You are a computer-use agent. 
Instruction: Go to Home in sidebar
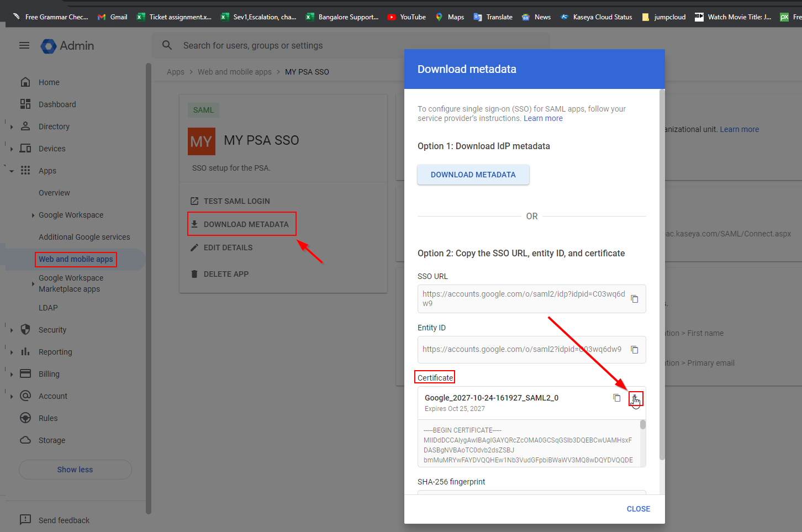(49, 82)
